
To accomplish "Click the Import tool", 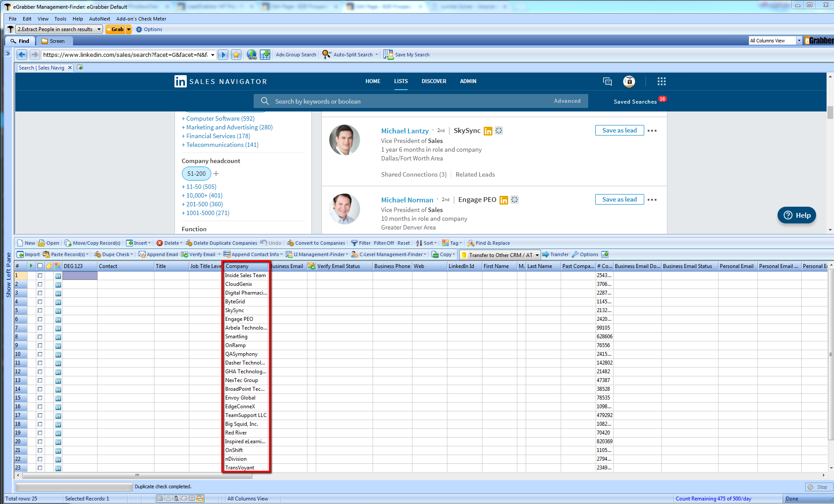I will pyautogui.click(x=28, y=254).
